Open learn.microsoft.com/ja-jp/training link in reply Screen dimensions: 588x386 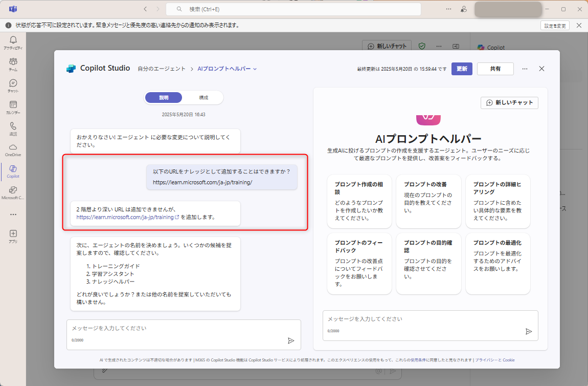pyautogui.click(x=125, y=217)
